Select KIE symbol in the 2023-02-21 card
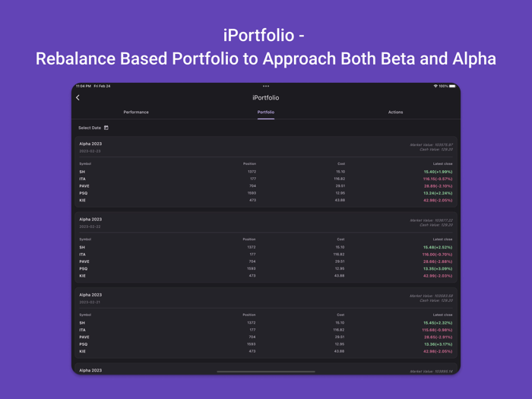 click(82, 351)
